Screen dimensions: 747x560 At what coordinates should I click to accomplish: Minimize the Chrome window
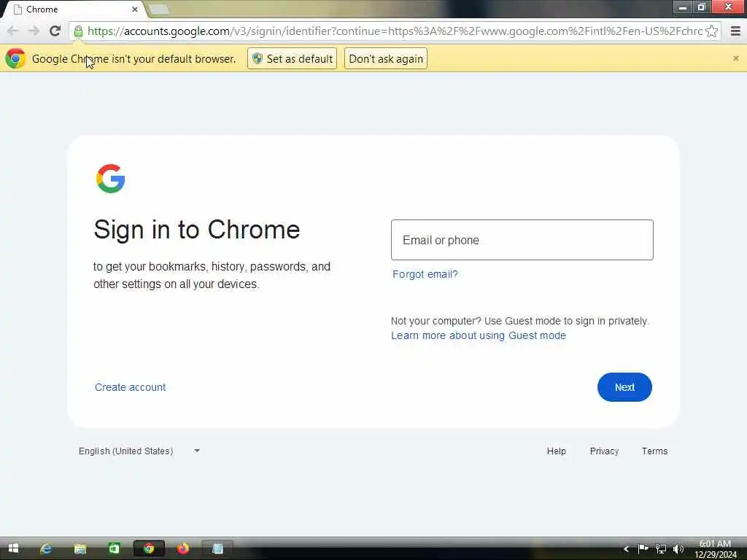click(682, 7)
